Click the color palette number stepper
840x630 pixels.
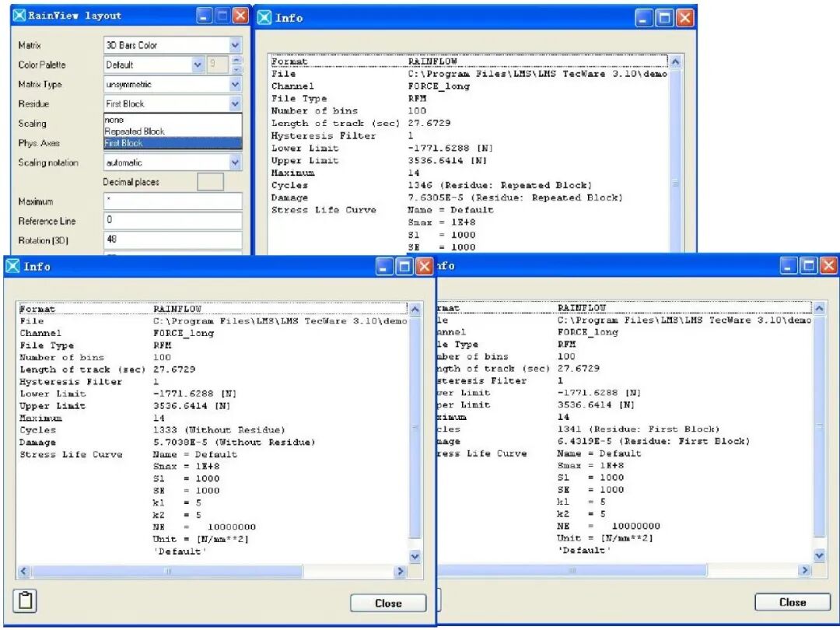pos(237,65)
